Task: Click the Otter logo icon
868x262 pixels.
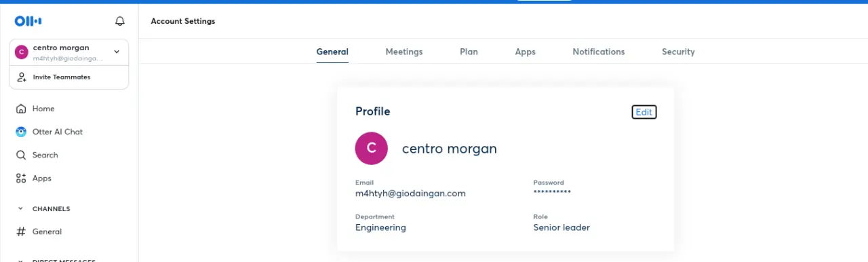Action: (x=28, y=21)
